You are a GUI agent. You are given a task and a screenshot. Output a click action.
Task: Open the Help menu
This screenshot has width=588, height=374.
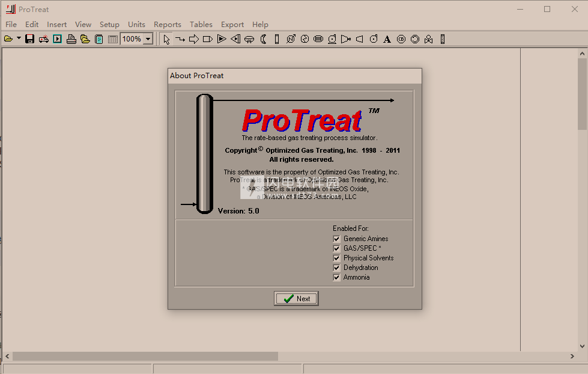pyautogui.click(x=260, y=25)
